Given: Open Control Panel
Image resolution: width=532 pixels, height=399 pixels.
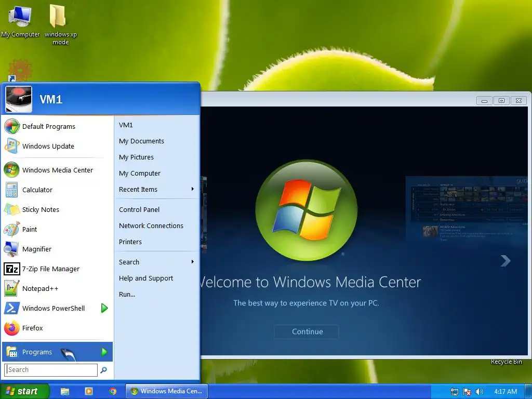Looking at the screenshot, I should pos(139,210).
